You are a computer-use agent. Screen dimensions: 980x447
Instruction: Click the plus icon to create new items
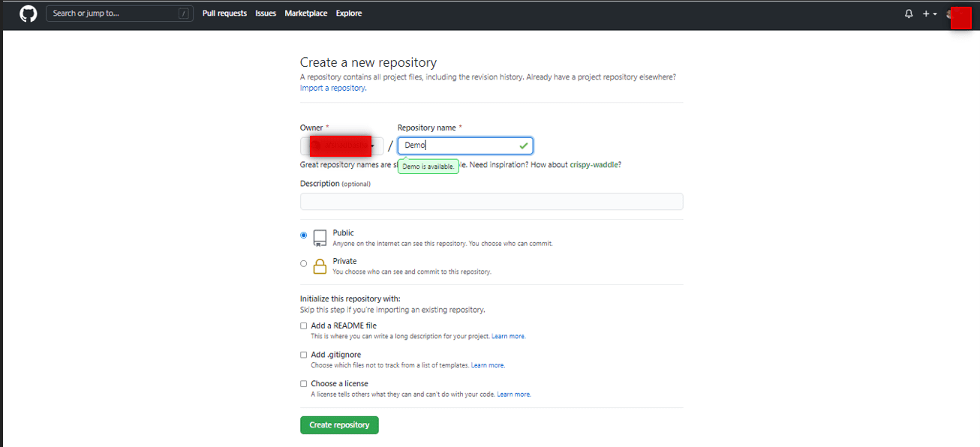click(x=925, y=13)
